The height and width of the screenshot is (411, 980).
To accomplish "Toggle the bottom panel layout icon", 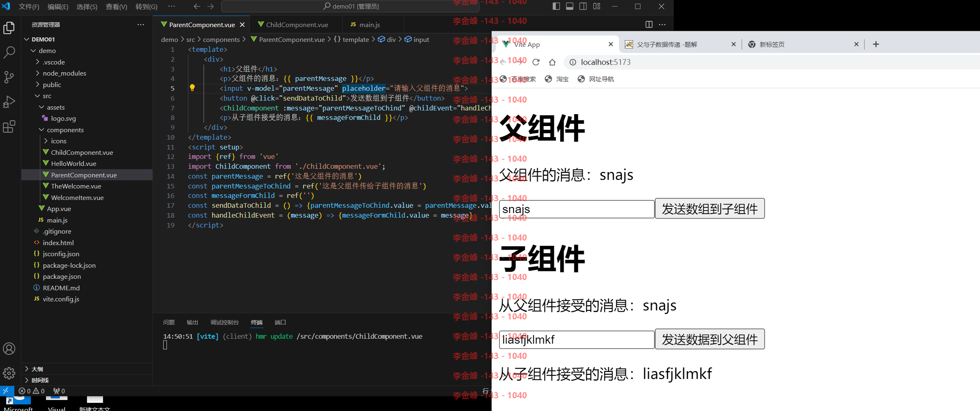I will (570, 6).
